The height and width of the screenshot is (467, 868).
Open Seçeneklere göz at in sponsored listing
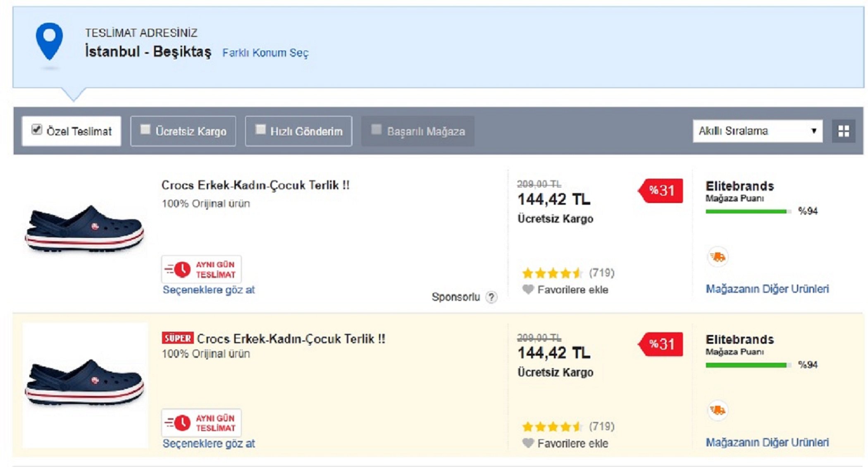209,290
